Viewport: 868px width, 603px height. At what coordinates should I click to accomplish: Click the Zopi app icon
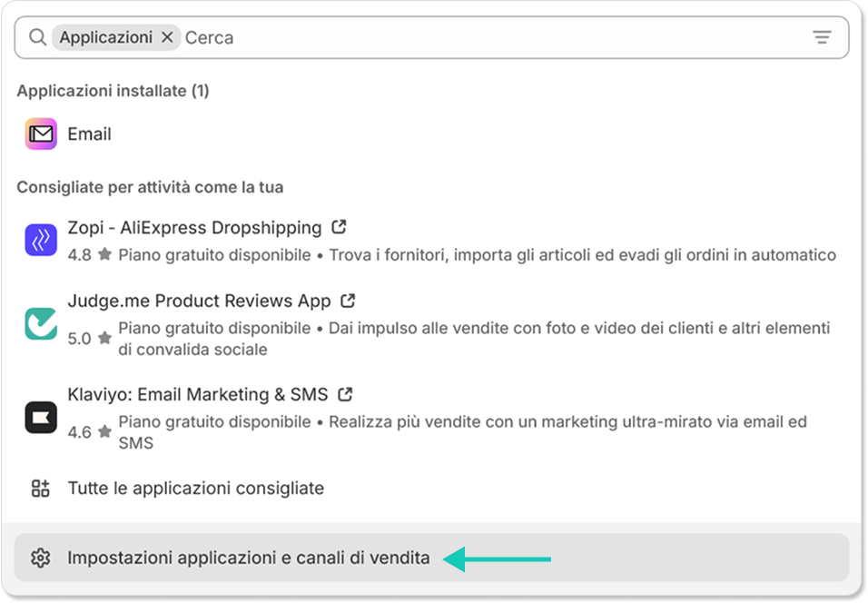[x=41, y=240]
